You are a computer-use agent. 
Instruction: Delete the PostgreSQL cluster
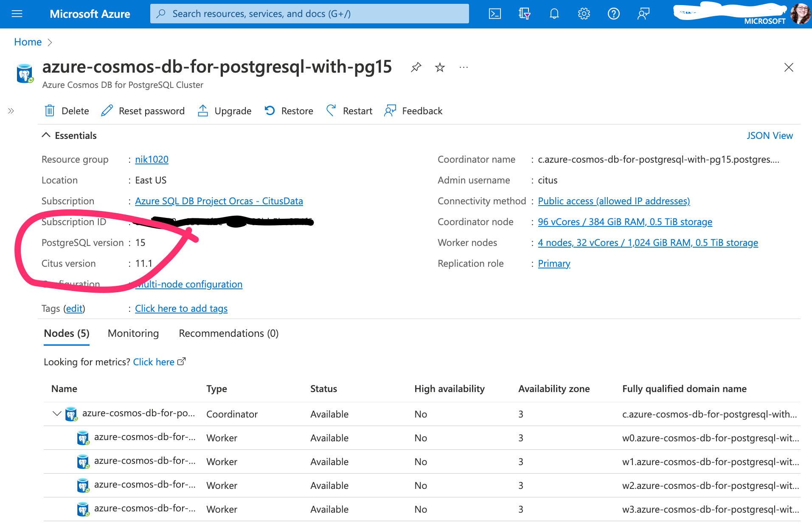pyautogui.click(x=67, y=111)
